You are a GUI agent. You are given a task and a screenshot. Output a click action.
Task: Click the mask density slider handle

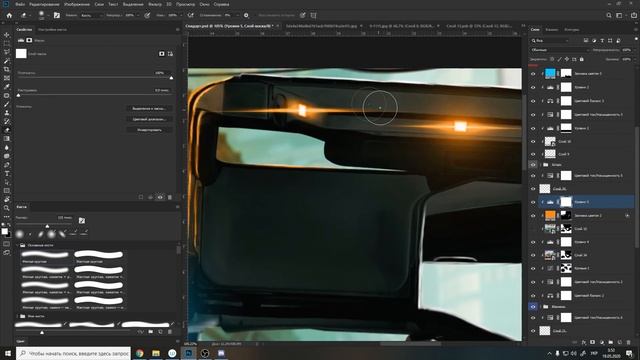171,78
